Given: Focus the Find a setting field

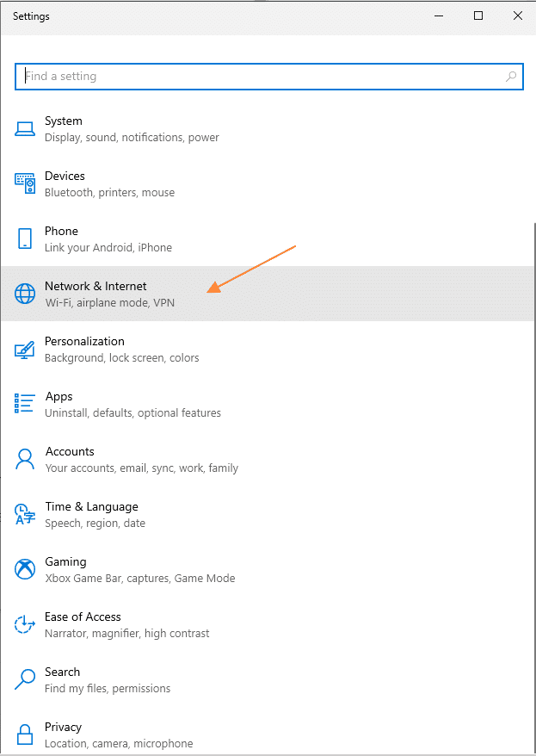Looking at the screenshot, I should 269,76.
